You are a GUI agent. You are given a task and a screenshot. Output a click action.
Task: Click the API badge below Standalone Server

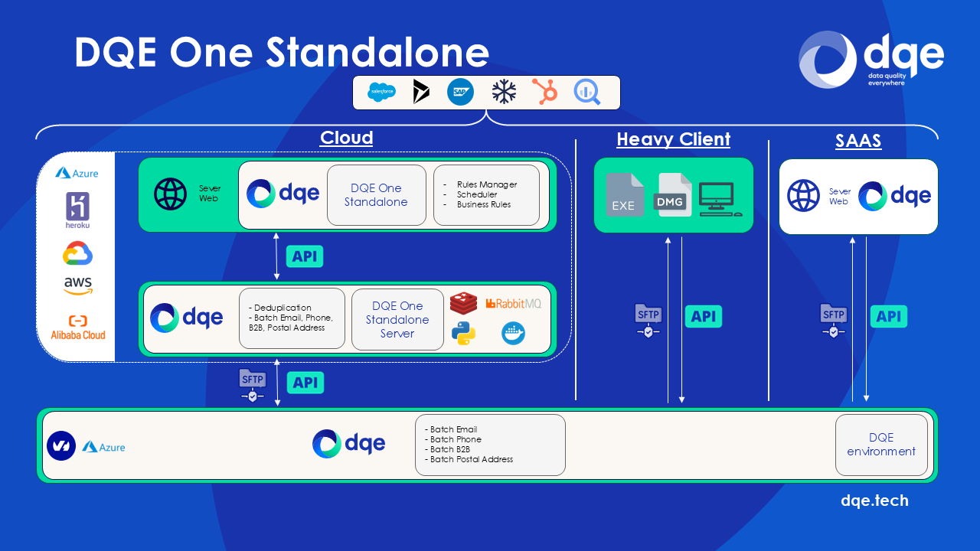coord(305,383)
